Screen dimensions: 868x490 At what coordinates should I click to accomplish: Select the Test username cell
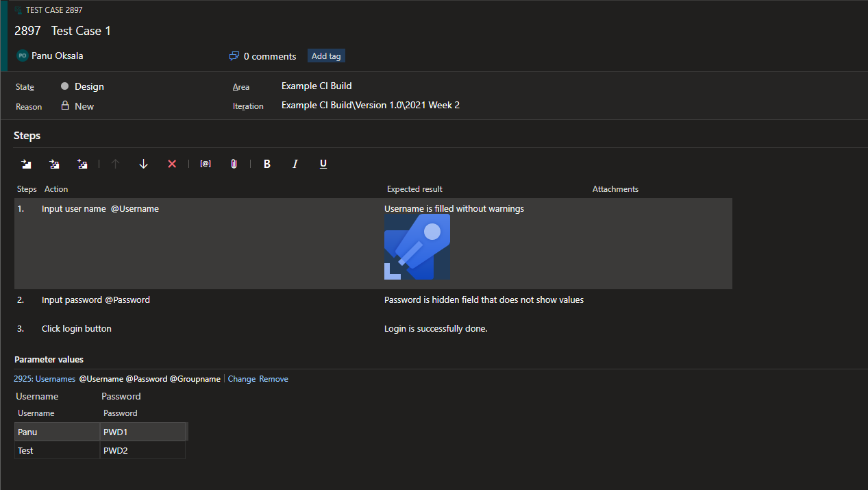[x=57, y=450]
